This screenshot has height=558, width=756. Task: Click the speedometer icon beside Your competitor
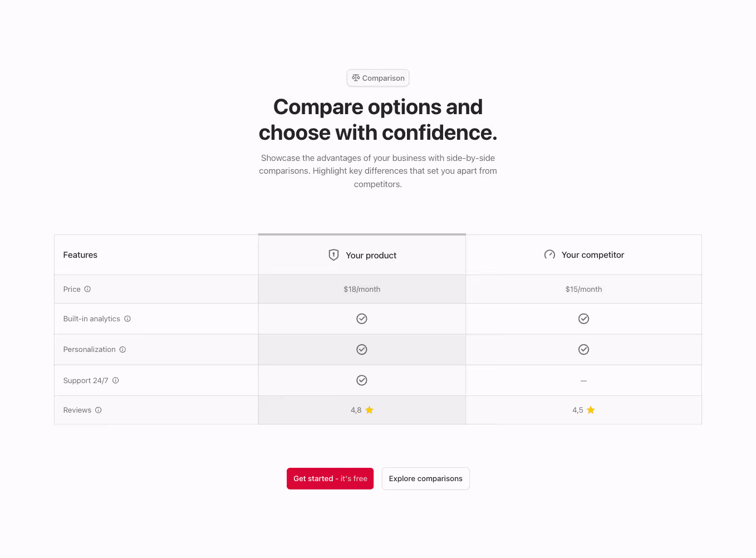549,254
